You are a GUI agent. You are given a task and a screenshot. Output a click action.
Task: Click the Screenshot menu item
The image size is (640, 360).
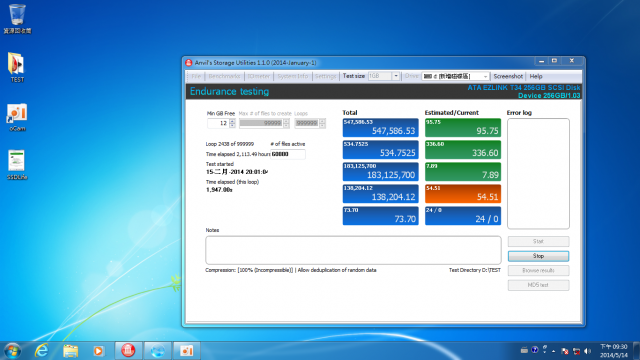click(x=508, y=76)
